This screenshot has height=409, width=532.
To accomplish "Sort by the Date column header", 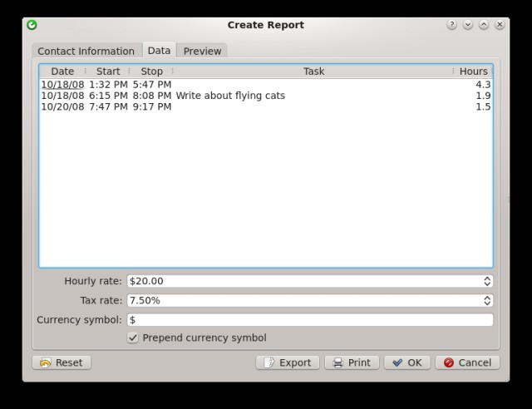I will [x=62, y=71].
